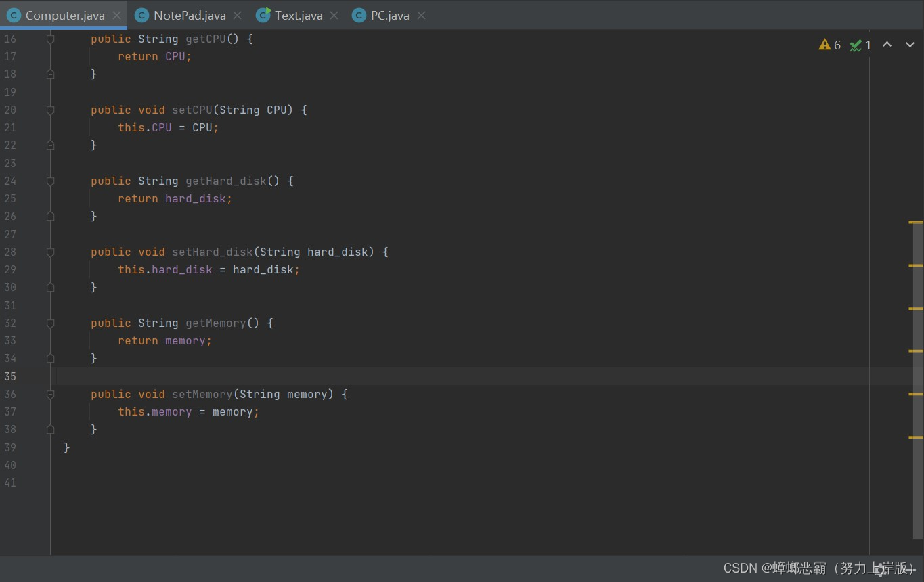Go to next highlighted problem arrow
This screenshot has width=924, height=582.
pos(910,45)
